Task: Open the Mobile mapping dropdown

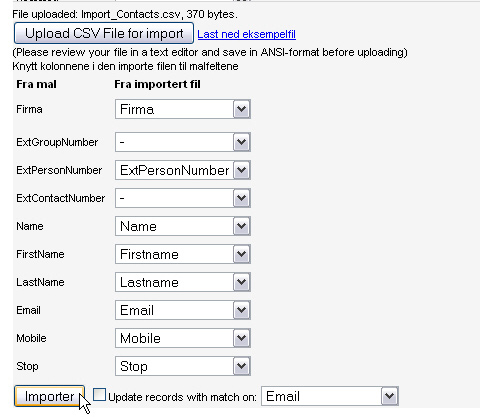Action: pyautogui.click(x=183, y=338)
